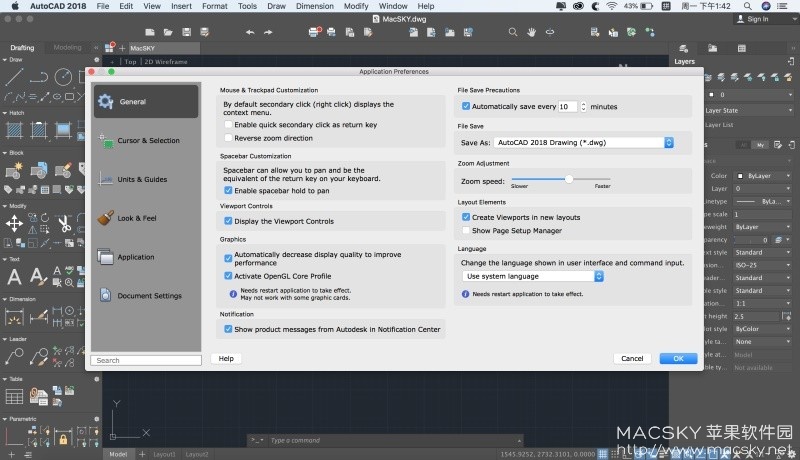Click the Redo arrow in toolbar
The width and height of the screenshot is (800, 460).
click(x=268, y=32)
